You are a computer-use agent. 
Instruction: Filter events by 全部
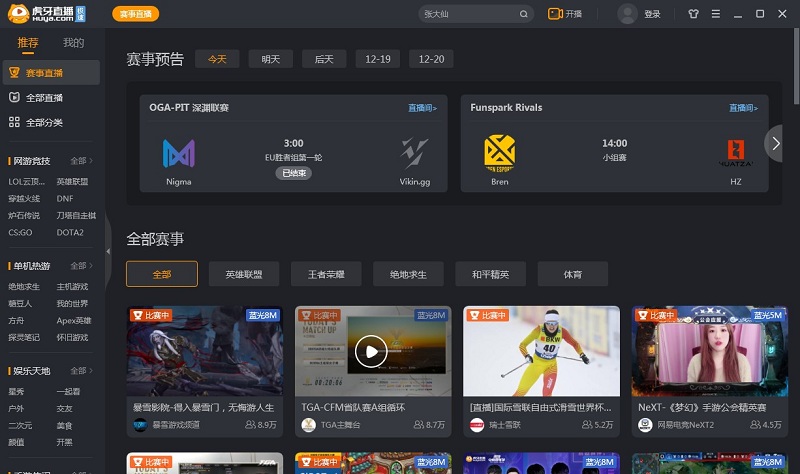pos(162,274)
